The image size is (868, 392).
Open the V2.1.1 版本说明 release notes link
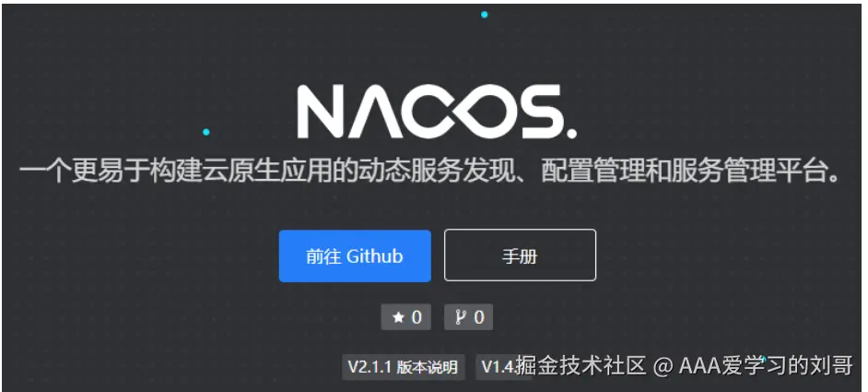403,367
